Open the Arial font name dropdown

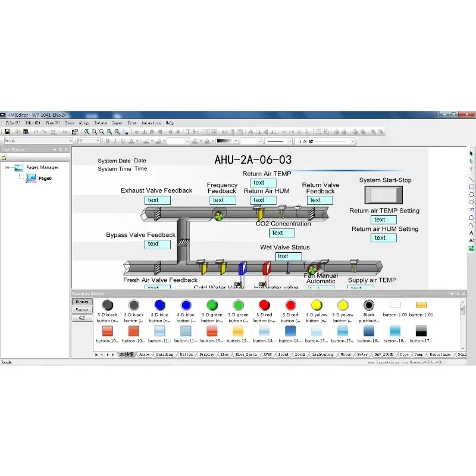coord(70,141)
